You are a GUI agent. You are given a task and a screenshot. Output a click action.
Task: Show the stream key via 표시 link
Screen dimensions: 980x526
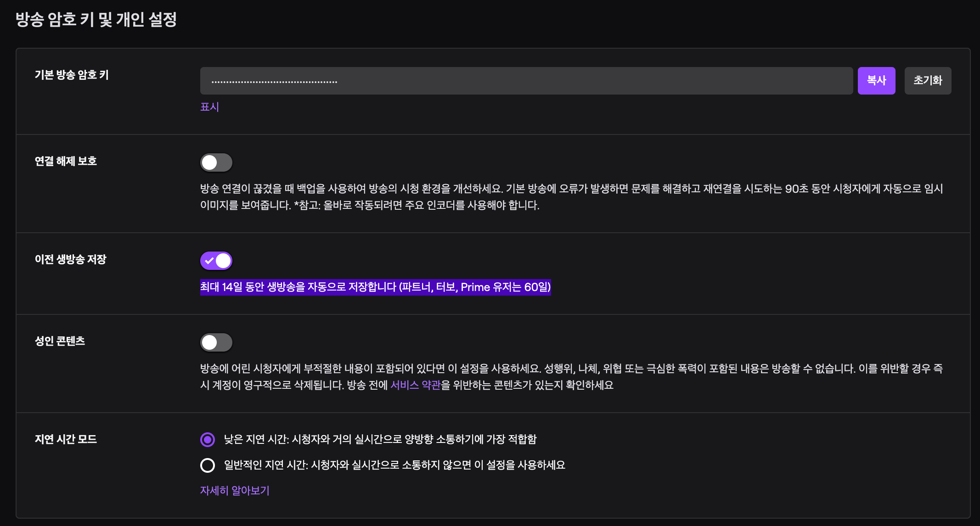tap(209, 107)
